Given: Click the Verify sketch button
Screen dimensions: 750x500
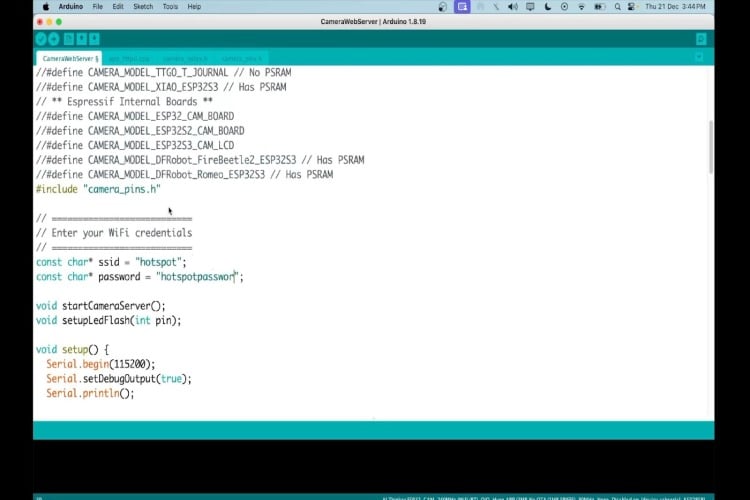Looking at the screenshot, I should tap(41, 39).
